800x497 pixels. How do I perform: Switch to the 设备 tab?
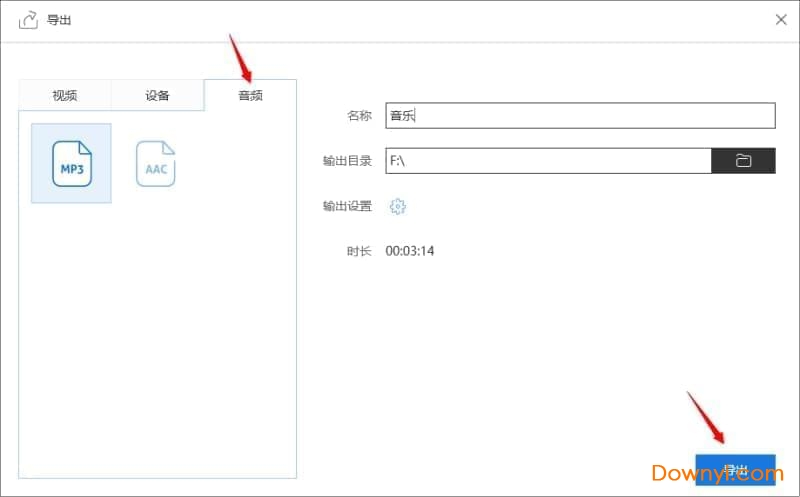pyautogui.click(x=157, y=96)
